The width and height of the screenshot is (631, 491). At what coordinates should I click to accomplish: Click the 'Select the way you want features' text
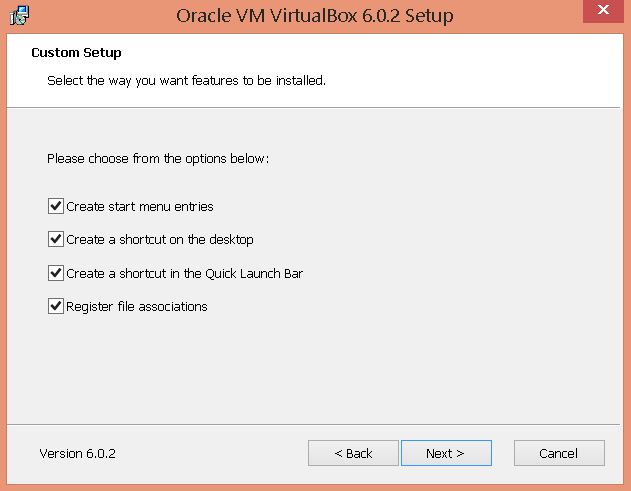pos(186,80)
